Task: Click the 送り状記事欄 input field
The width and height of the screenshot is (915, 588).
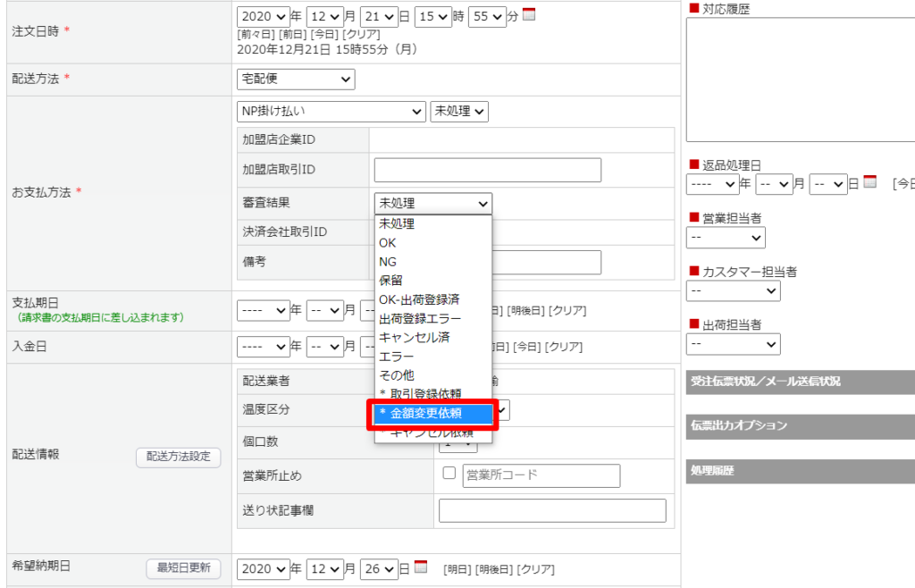Action: 552,510
